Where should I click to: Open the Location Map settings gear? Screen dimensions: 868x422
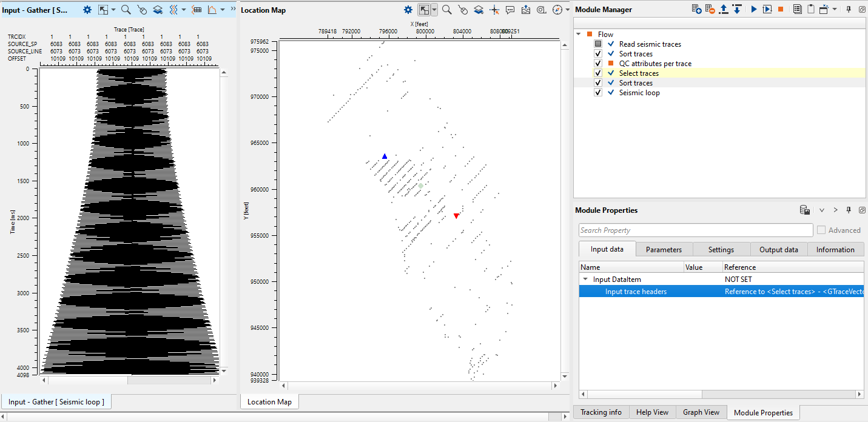(x=408, y=10)
